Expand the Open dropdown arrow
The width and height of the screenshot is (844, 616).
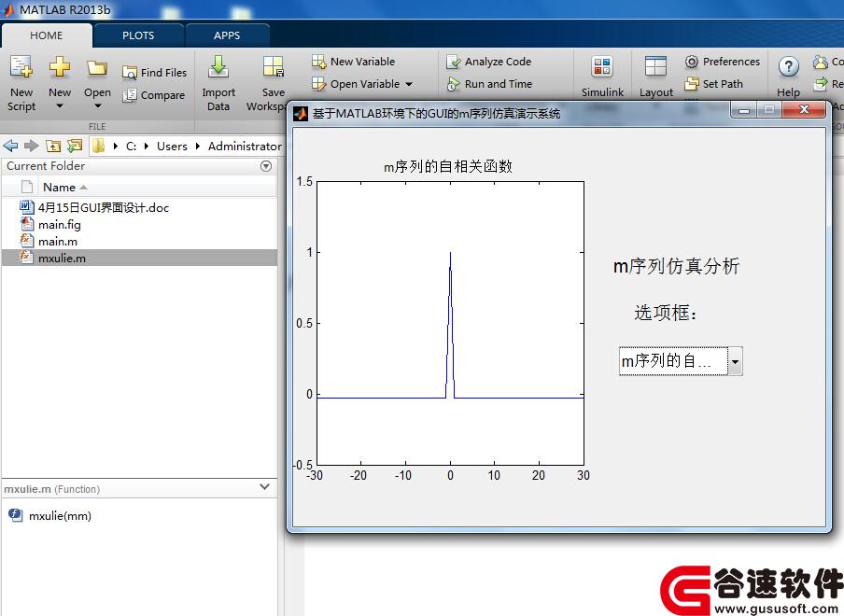(x=97, y=106)
